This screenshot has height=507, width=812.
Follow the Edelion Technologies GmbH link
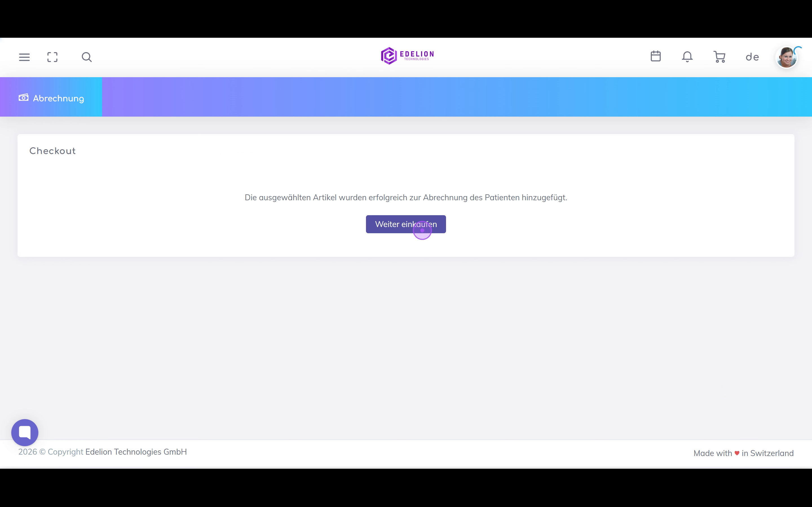[x=136, y=452]
